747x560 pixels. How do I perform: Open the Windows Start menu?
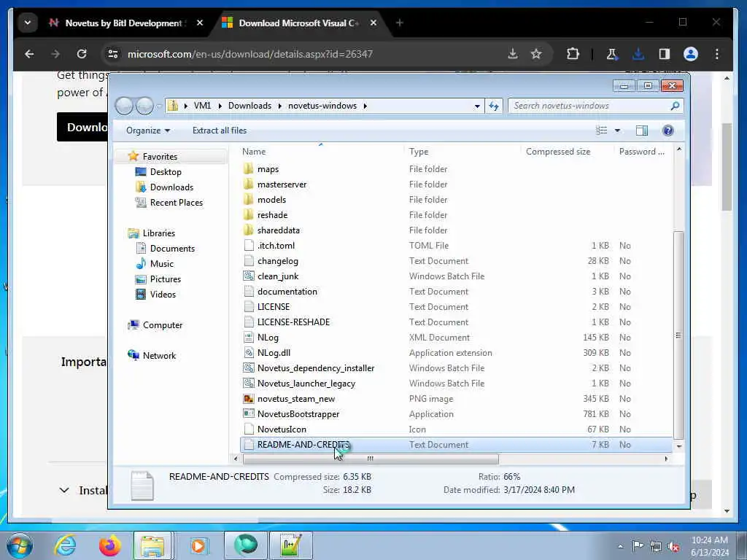(20, 545)
